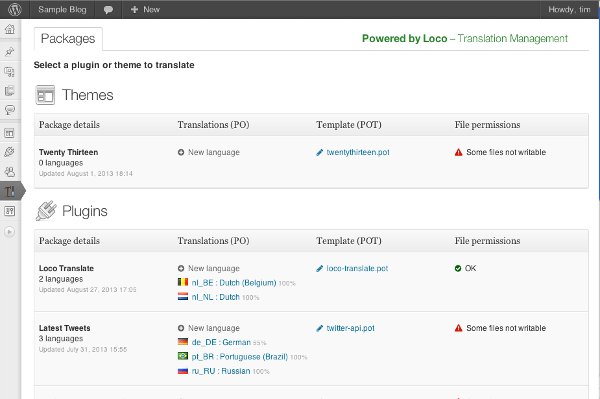Image resolution: width=600 pixels, height=399 pixels.
Task: Click the Brazilian flag icon
Action: pos(183,356)
